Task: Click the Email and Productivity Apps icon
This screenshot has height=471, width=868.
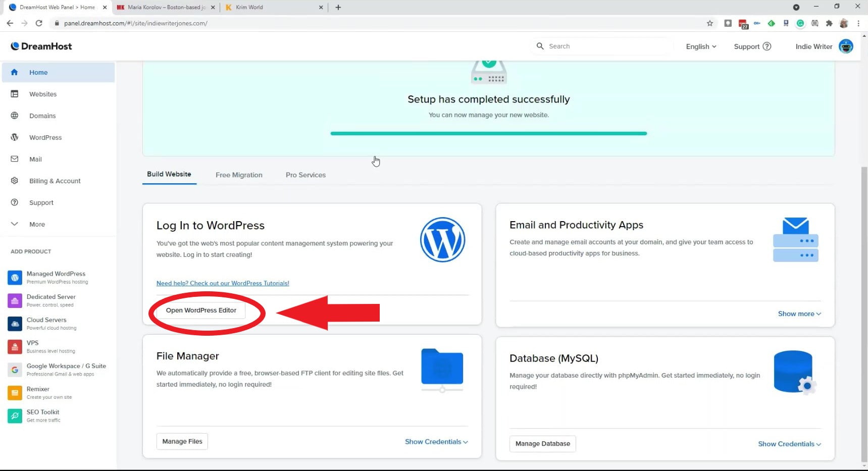Action: click(795, 240)
